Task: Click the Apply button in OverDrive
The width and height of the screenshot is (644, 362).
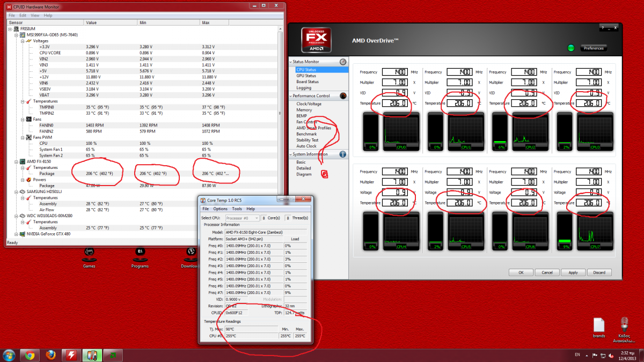Action: pos(573,272)
